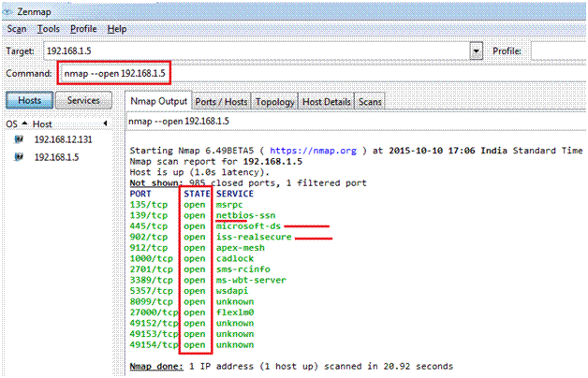Sort hosts by the OS column header
The width and height of the screenshot is (588, 378).
click(x=17, y=124)
